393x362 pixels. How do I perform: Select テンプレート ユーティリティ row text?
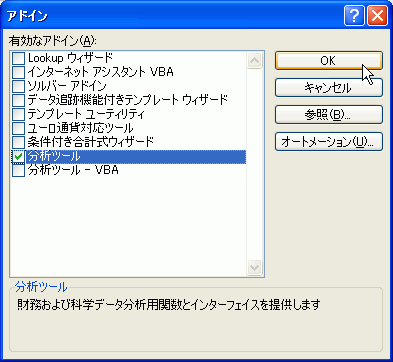point(86,114)
